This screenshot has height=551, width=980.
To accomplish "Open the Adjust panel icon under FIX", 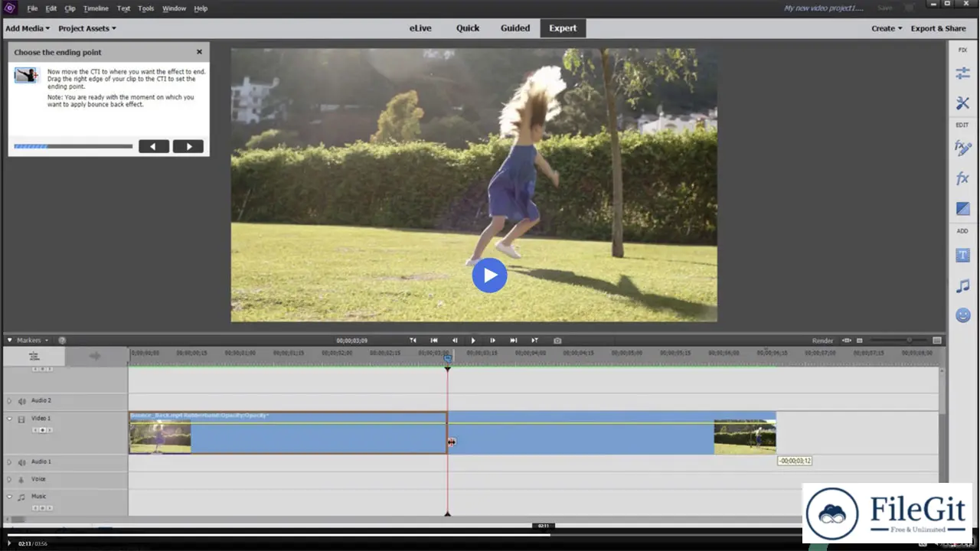I will point(962,73).
